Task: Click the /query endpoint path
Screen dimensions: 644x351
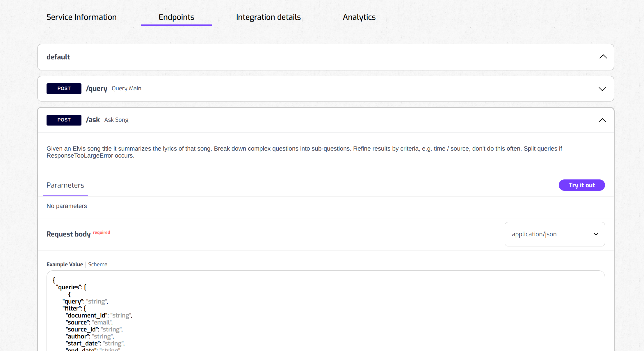Action: 97,89
